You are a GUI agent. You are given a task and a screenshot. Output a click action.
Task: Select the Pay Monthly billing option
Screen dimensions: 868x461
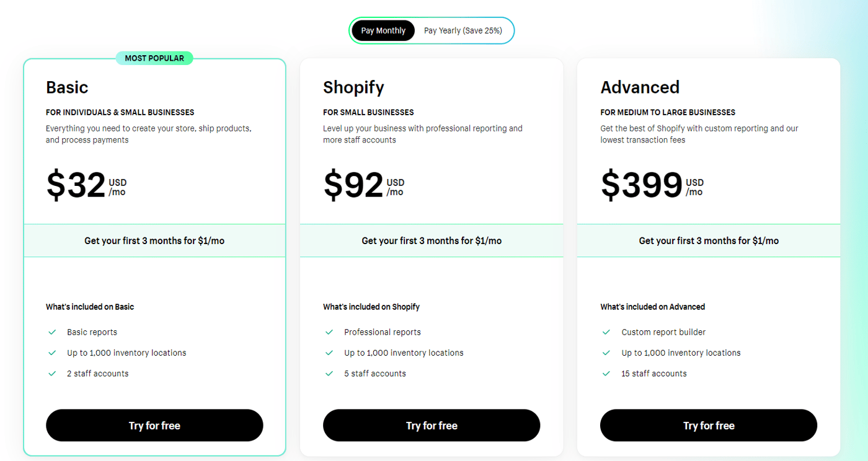383,30
